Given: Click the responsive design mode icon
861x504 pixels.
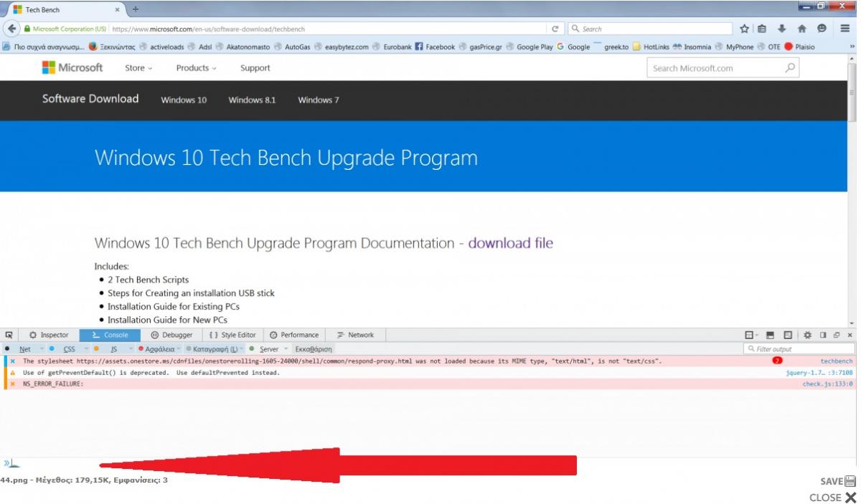Looking at the screenshot, I should pos(787,335).
